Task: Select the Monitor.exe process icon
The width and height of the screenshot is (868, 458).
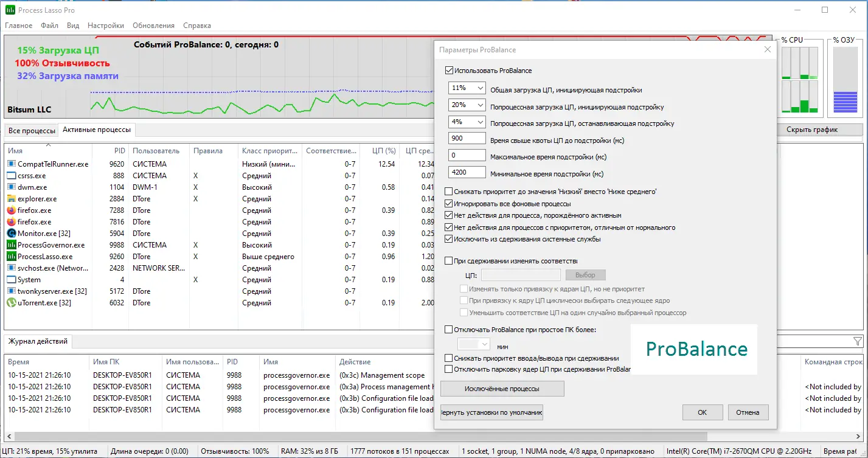Action: 12,234
